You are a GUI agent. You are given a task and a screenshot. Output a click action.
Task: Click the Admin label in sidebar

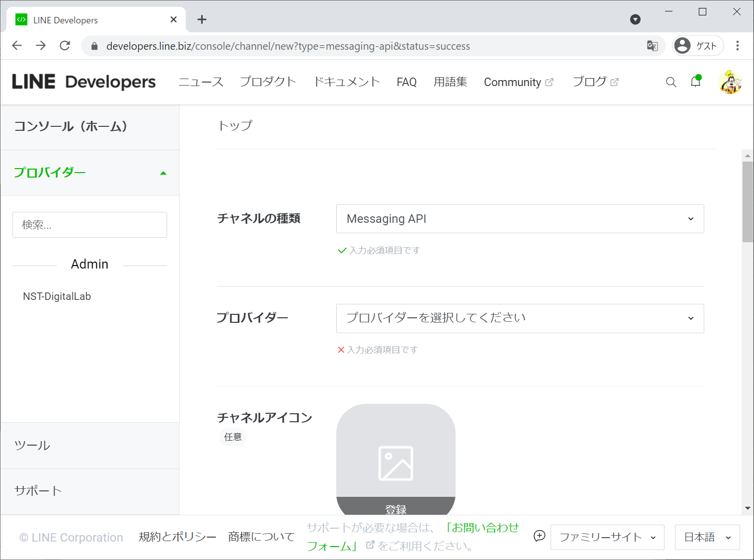pyautogui.click(x=90, y=264)
